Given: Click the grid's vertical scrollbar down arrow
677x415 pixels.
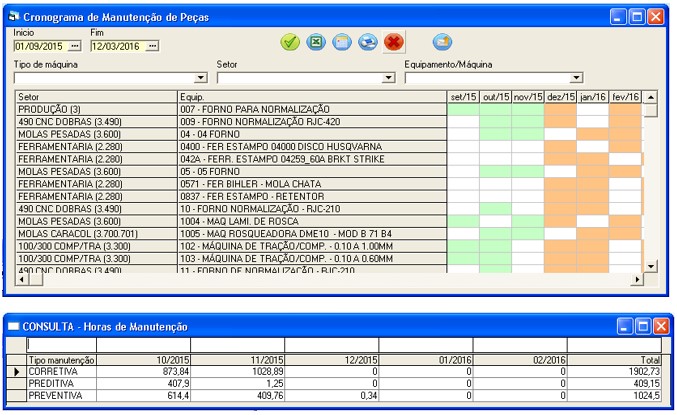Looking at the screenshot, I should pyautogui.click(x=650, y=266).
